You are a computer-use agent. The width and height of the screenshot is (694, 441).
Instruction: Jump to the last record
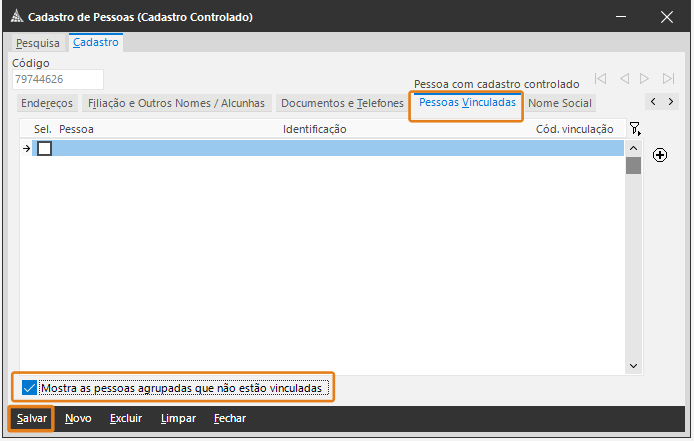pos(669,78)
